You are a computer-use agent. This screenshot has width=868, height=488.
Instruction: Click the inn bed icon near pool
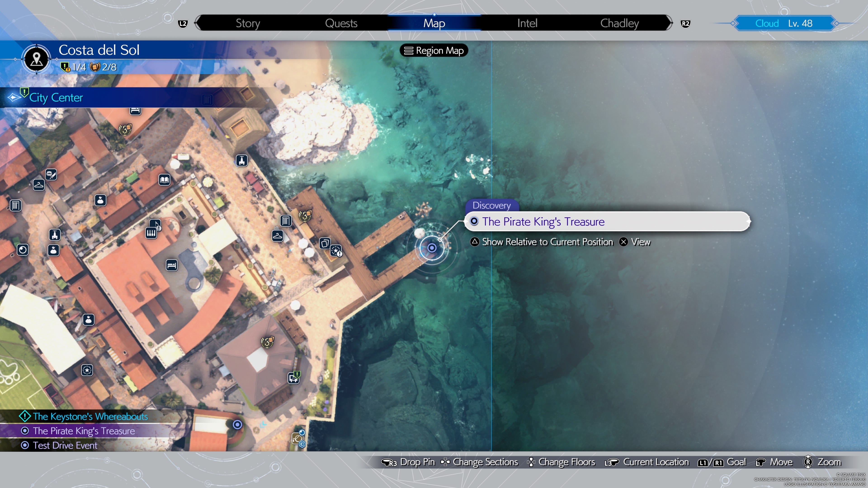[172, 265]
